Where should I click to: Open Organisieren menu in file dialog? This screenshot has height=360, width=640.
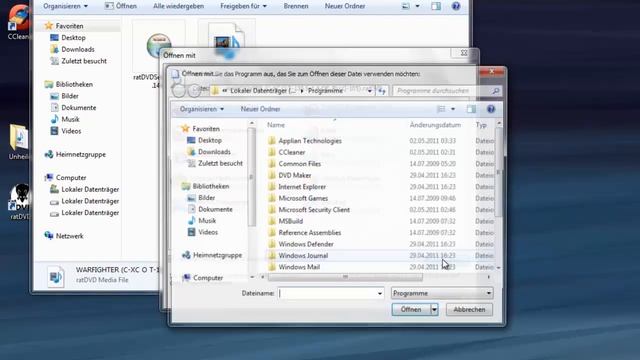[202, 109]
